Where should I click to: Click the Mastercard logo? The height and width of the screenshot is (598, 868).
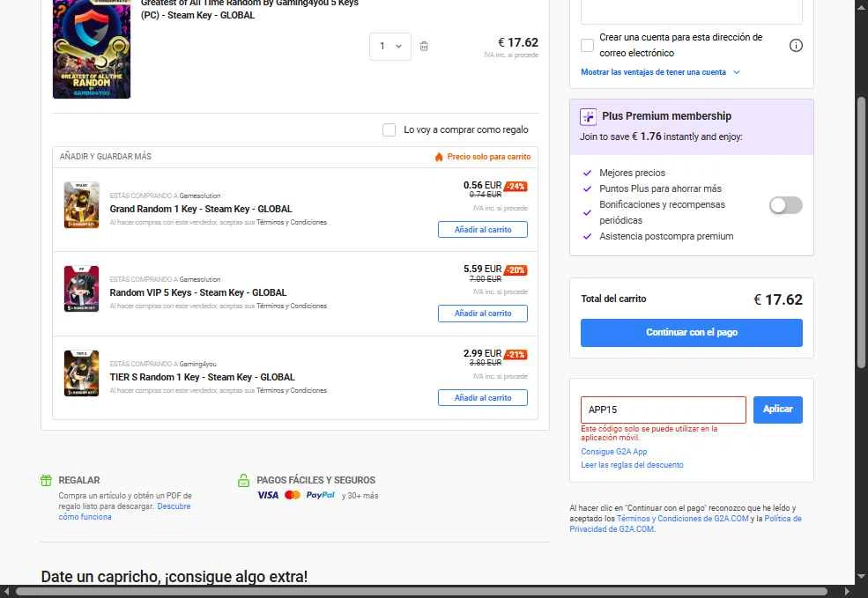293,495
